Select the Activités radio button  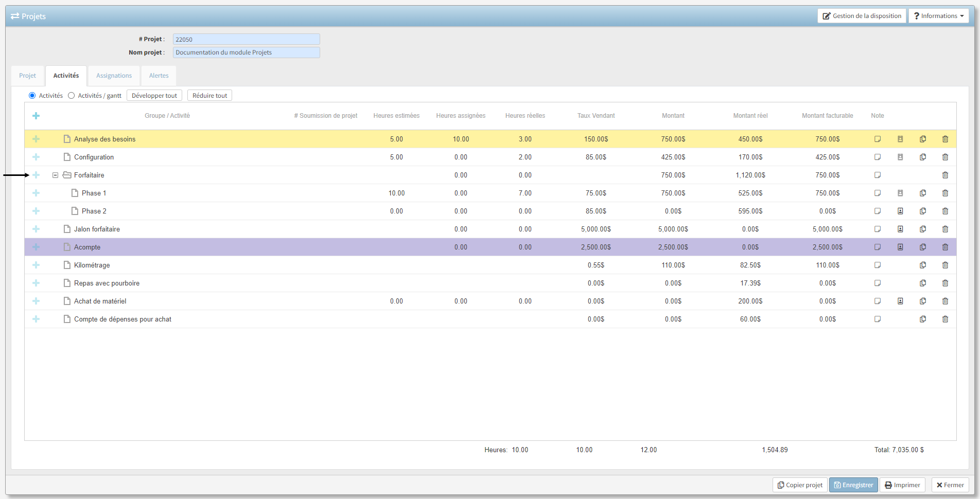tap(32, 96)
